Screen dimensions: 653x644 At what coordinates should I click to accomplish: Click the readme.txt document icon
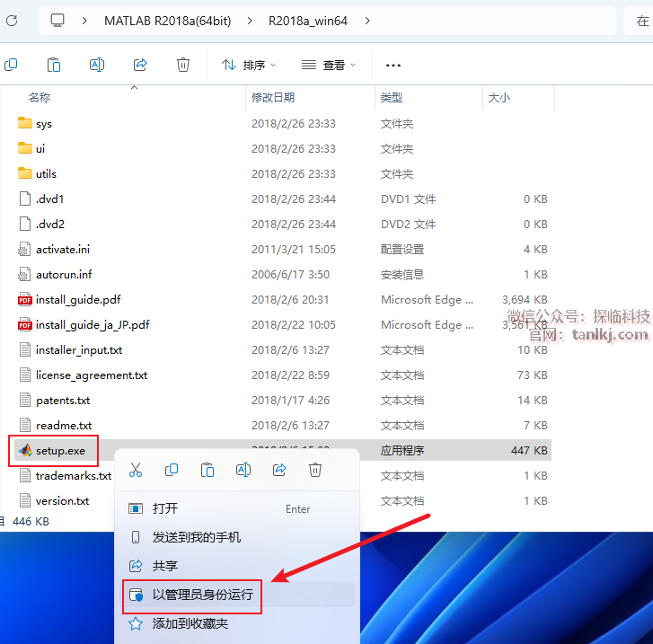click(25, 426)
